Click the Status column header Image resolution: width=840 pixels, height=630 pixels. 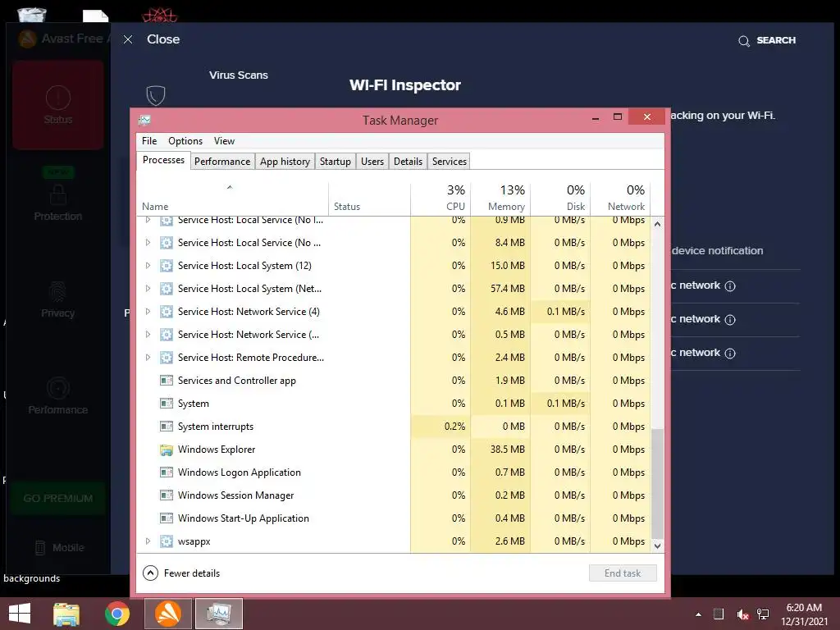(370, 199)
